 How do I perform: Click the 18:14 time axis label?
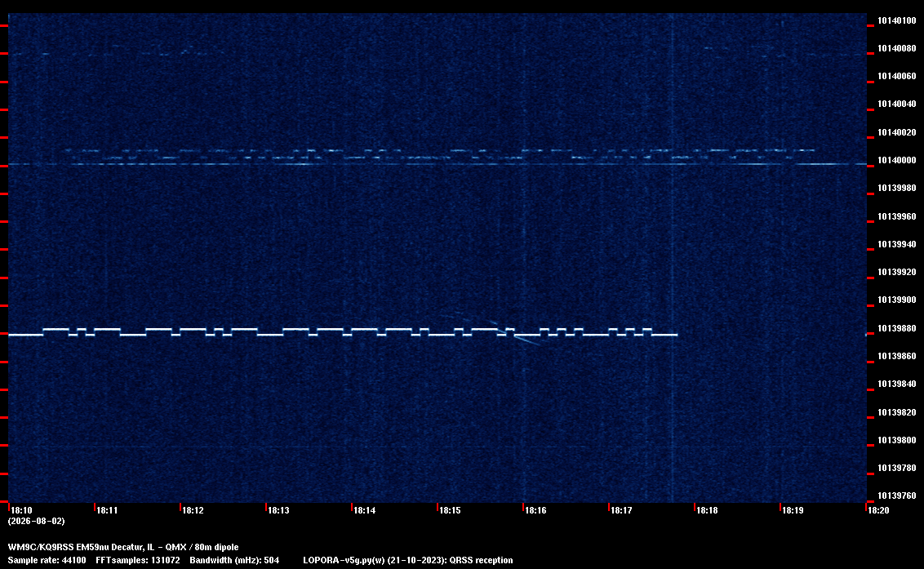(364, 510)
